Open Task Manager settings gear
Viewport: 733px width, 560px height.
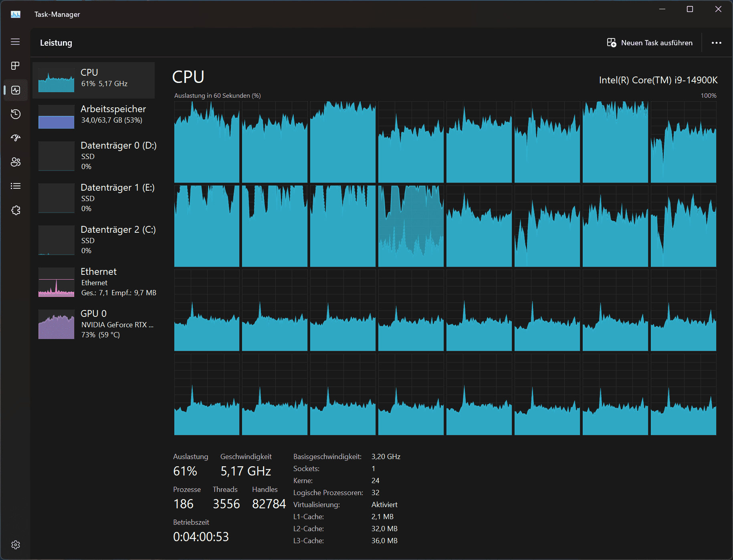[15, 545]
